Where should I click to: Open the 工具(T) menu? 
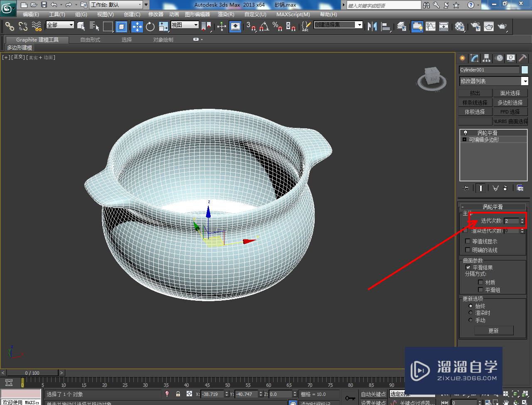coord(57,14)
